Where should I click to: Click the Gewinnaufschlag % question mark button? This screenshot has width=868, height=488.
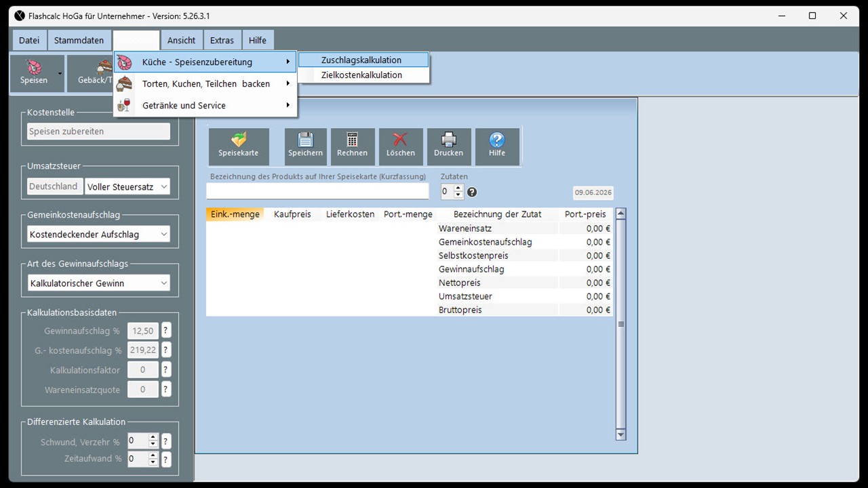tap(165, 331)
